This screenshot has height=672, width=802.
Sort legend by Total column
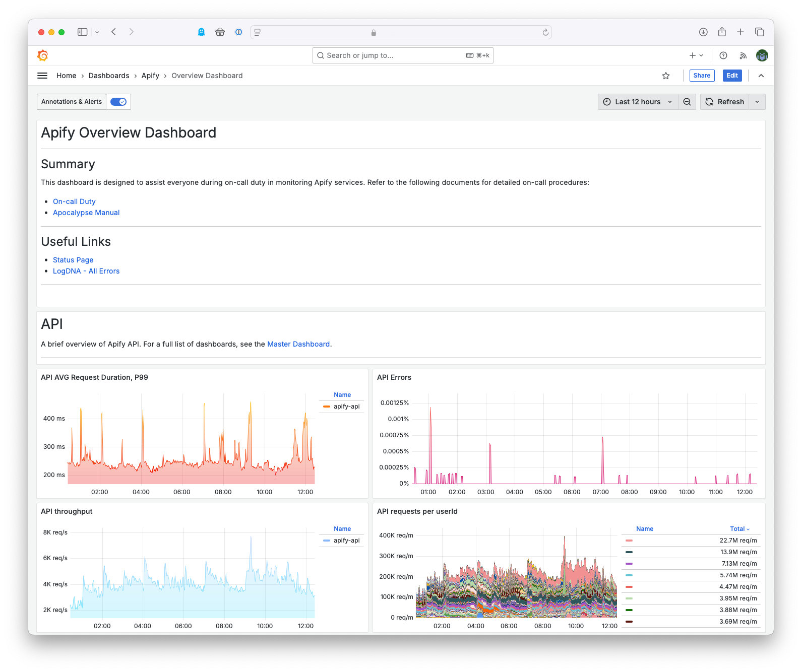coord(740,529)
